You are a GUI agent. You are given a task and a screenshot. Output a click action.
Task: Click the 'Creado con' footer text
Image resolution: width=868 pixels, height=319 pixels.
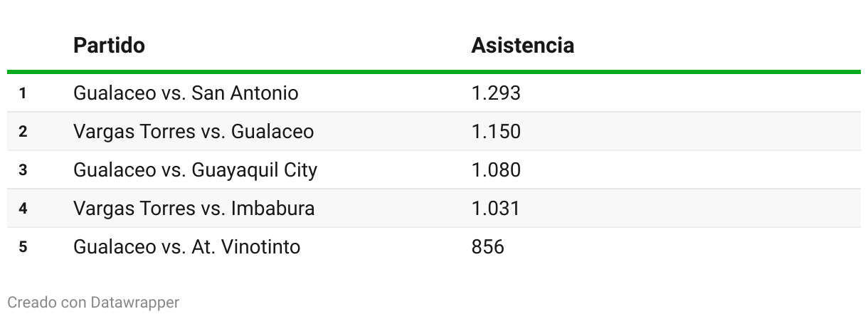pyautogui.click(x=47, y=303)
